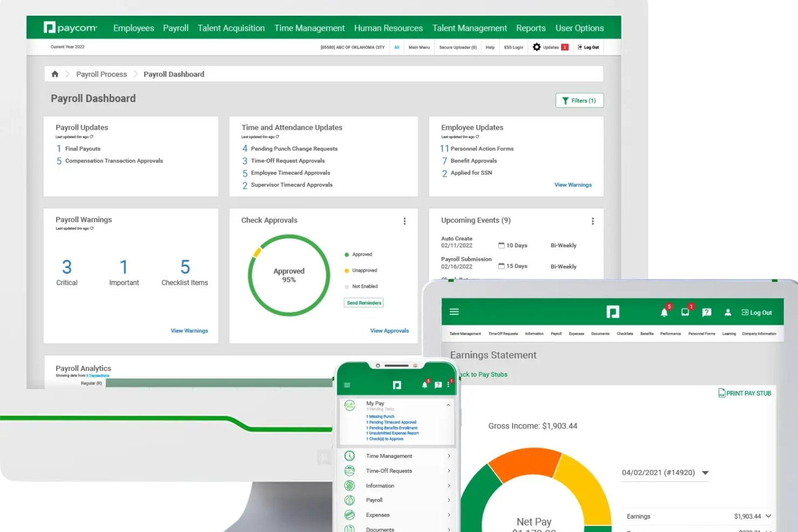Viewport: 798px width, 532px height.
Task: Open tablet inbox icon with badge 1
Action: point(685,312)
